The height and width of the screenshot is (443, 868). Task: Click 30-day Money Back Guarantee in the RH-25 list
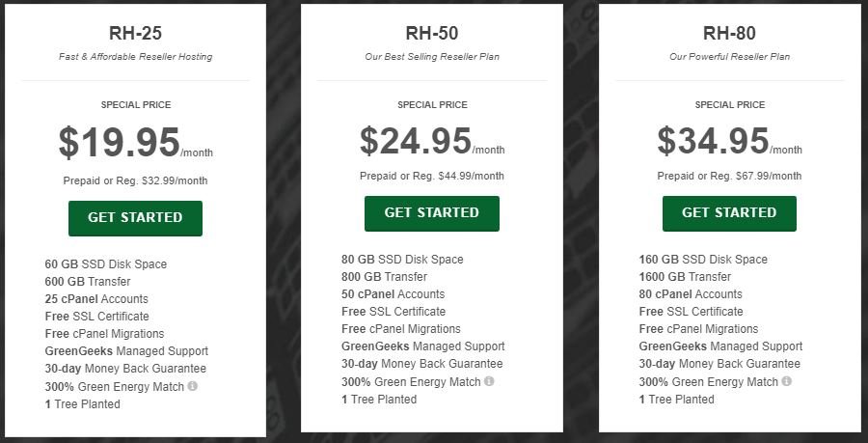click(x=125, y=369)
